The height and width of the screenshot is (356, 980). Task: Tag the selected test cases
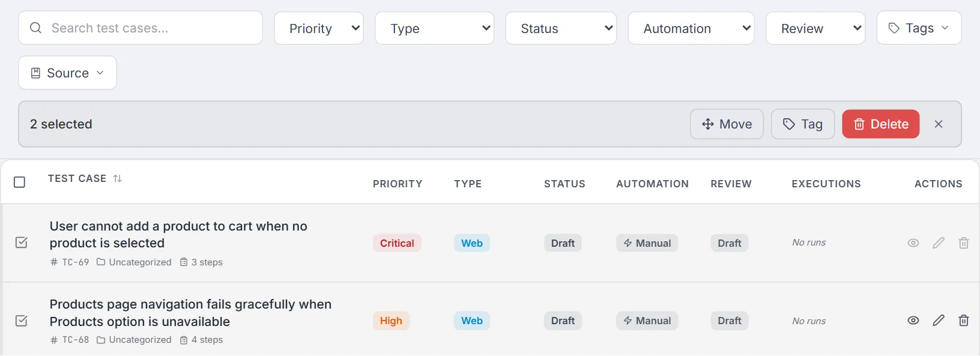tap(803, 124)
